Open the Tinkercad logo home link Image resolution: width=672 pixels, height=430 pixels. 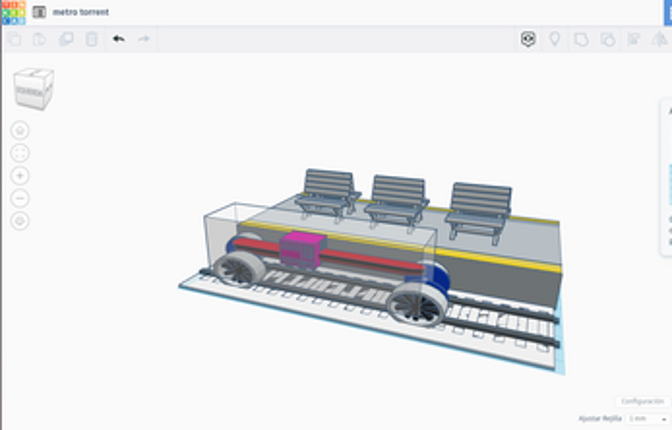14,12
